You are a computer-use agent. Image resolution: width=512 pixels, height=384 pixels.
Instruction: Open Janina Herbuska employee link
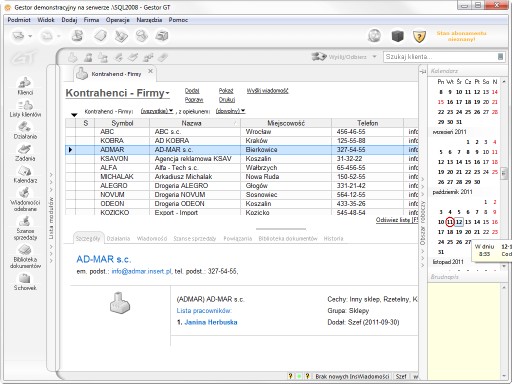click(211, 322)
